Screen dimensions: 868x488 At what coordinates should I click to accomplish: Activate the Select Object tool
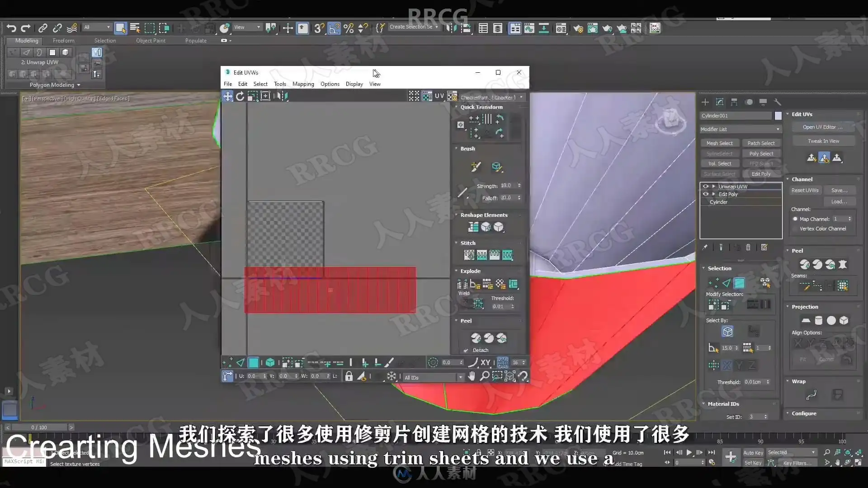tap(120, 28)
